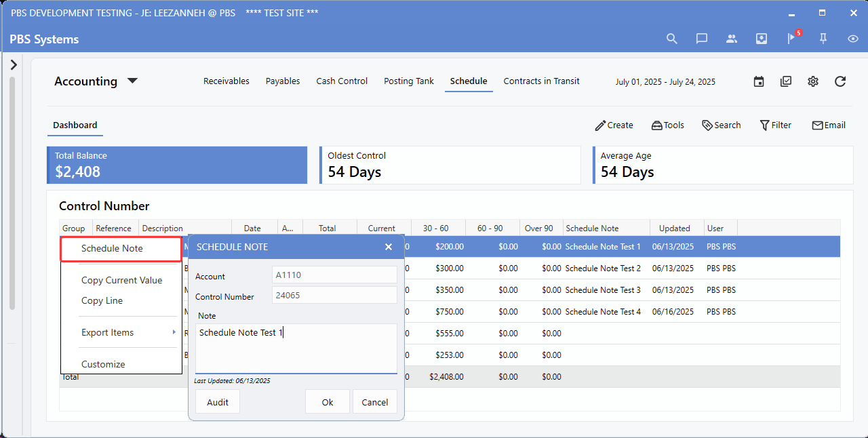Click the pin icon in header
The height and width of the screenshot is (438, 868).
pos(823,39)
